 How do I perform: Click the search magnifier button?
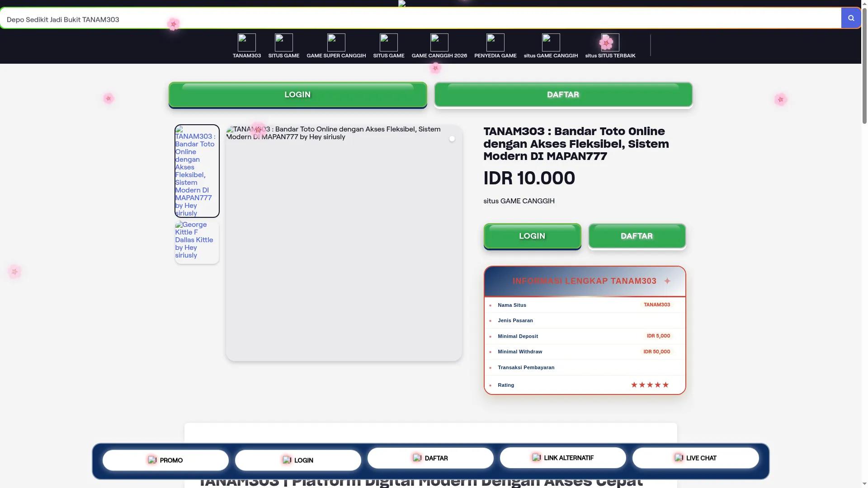click(851, 18)
